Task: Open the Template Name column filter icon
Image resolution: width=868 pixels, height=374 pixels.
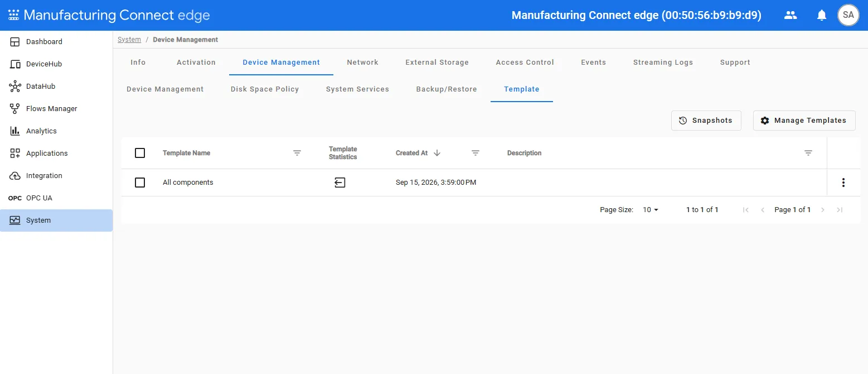Action: pos(297,153)
